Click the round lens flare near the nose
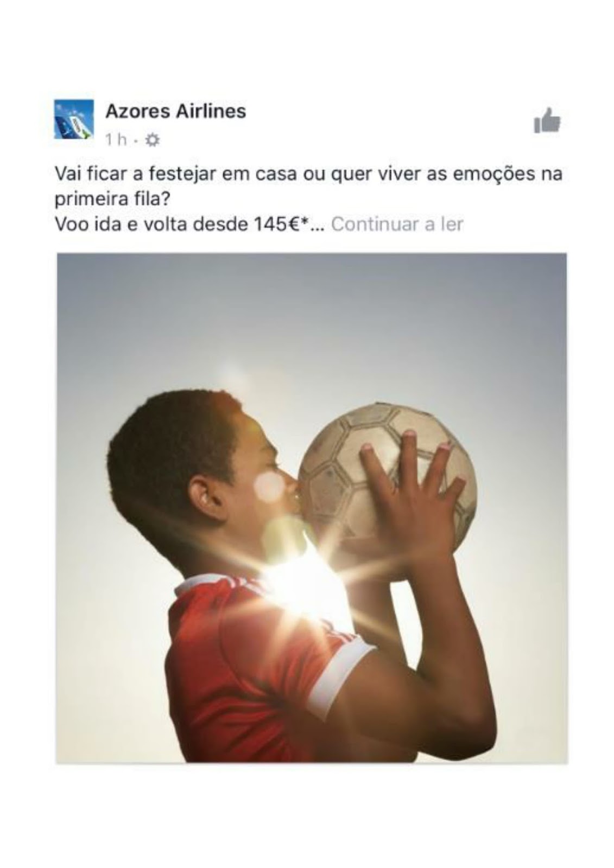This screenshot has width=614, height=868. 270,486
